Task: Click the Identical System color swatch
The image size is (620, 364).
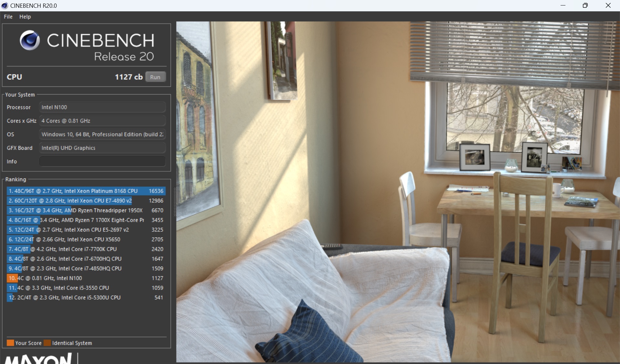Action: [x=47, y=343]
